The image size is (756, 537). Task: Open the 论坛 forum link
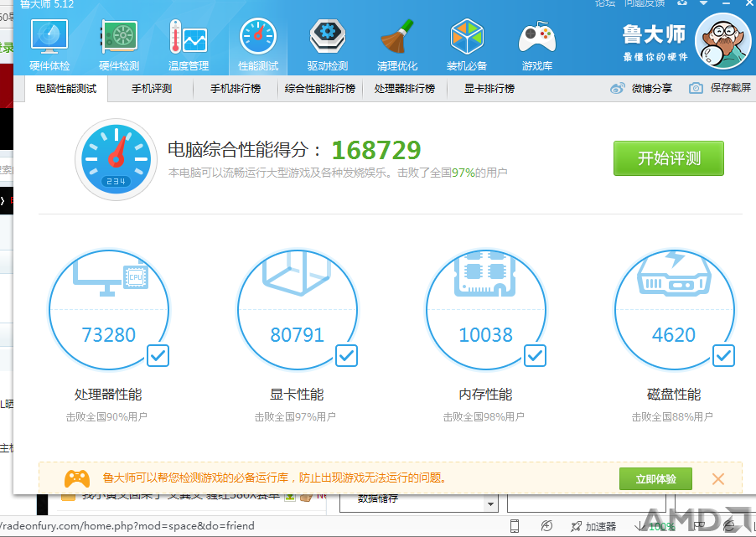pyautogui.click(x=605, y=3)
